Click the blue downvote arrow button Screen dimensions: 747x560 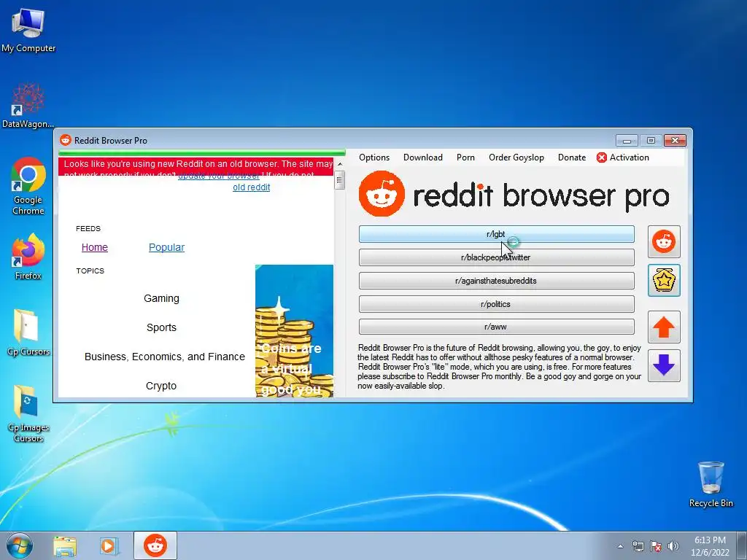tap(664, 365)
